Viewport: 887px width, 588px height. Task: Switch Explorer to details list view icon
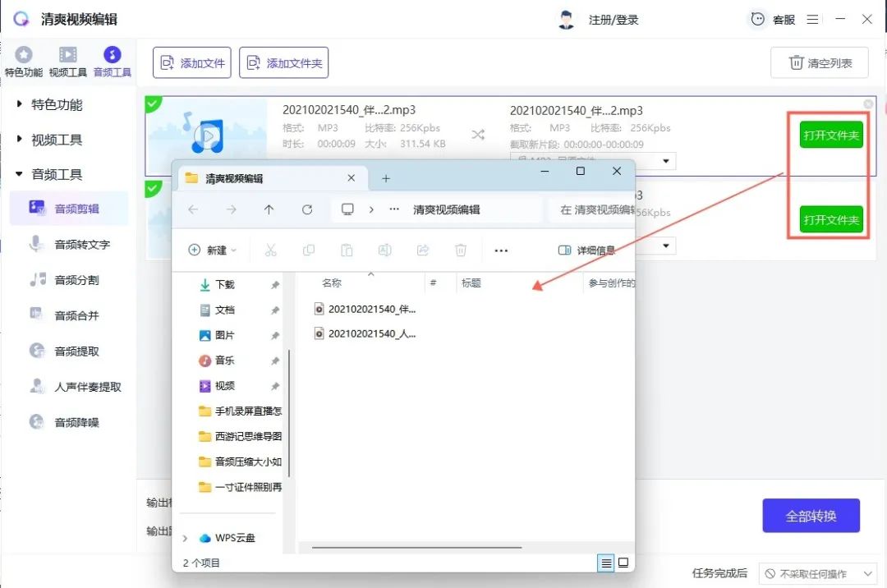tap(606, 563)
